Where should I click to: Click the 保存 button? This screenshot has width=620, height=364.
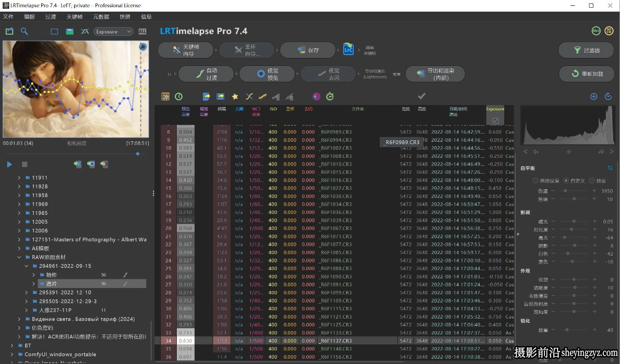point(308,50)
